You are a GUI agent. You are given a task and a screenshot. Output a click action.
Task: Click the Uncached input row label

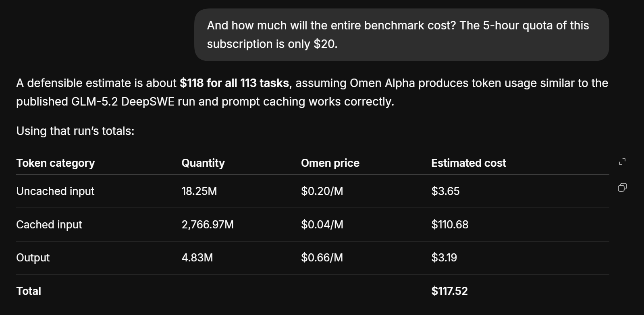tap(55, 191)
